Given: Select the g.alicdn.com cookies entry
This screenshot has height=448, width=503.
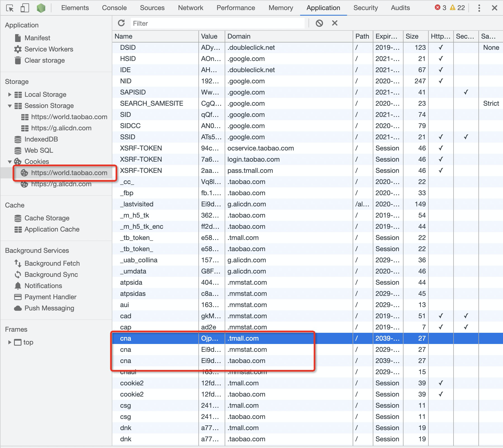Looking at the screenshot, I should pyautogui.click(x=61, y=184).
